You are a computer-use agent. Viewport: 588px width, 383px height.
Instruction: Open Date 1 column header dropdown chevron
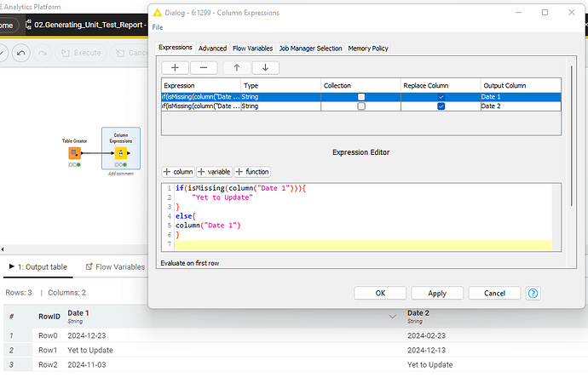click(x=393, y=317)
